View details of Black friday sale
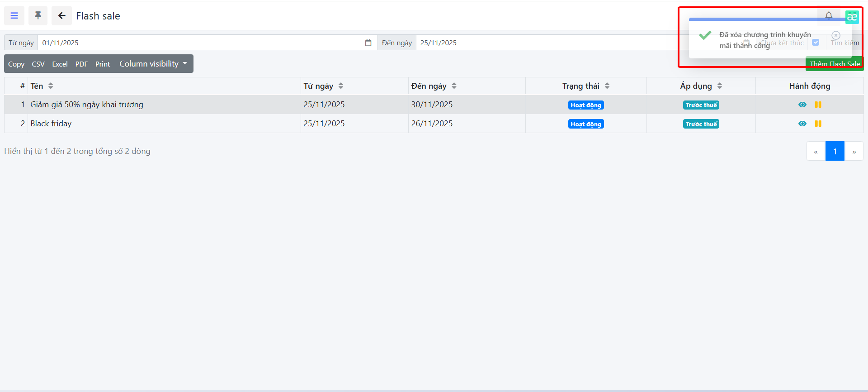The image size is (868, 392). click(802, 124)
